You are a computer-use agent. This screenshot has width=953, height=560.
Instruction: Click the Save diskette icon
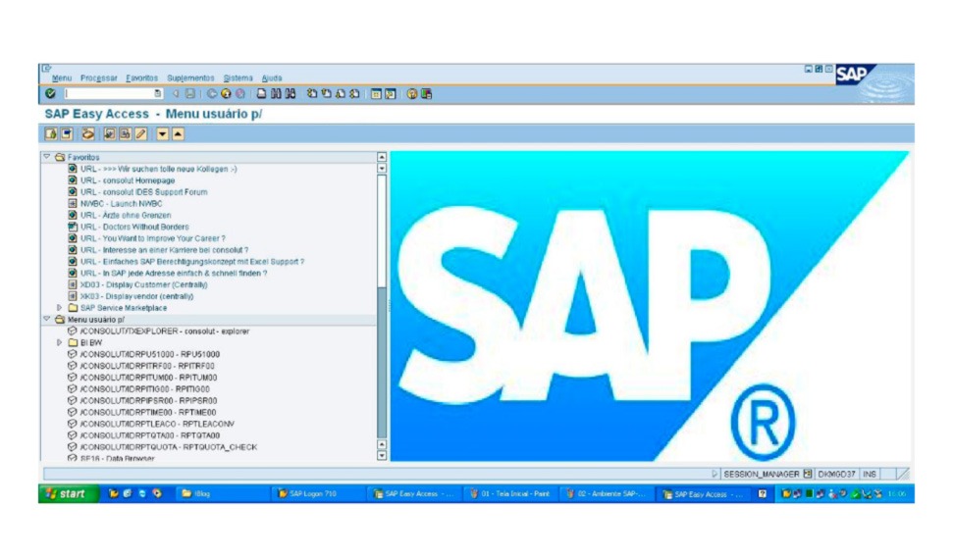[x=190, y=93]
